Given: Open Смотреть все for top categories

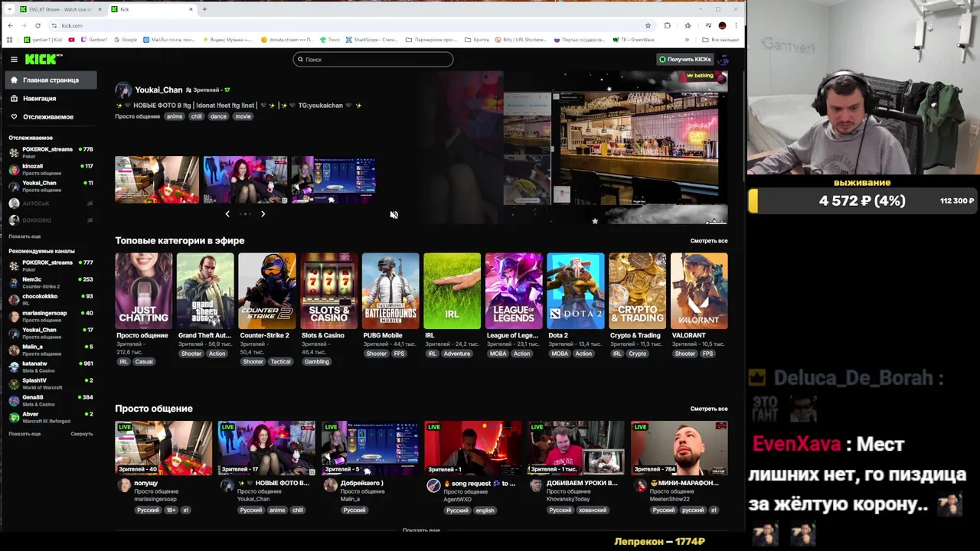Looking at the screenshot, I should click(709, 241).
